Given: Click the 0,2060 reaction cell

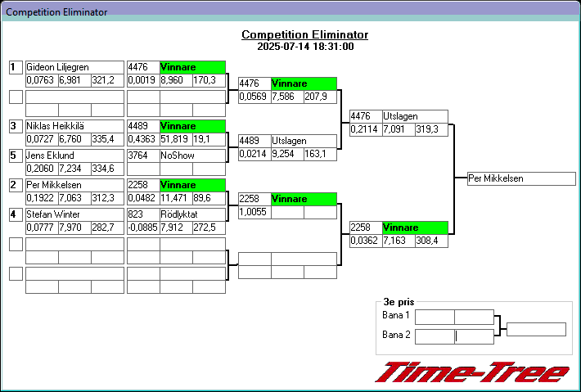Looking at the screenshot, I should pos(42,169).
